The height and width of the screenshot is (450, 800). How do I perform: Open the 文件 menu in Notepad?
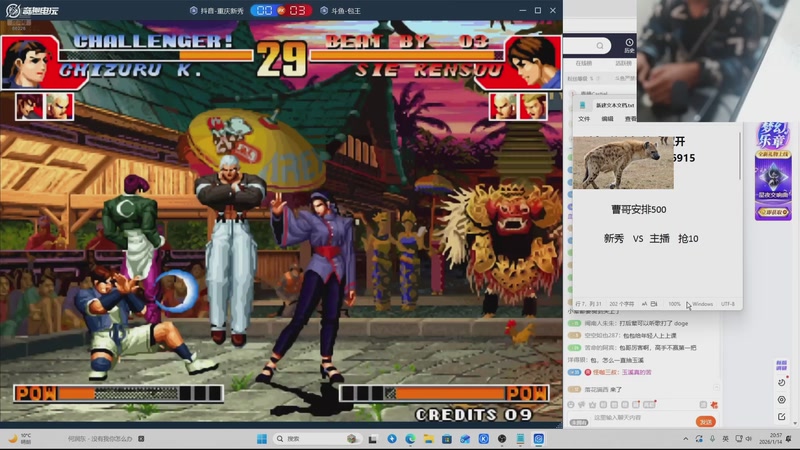click(584, 118)
